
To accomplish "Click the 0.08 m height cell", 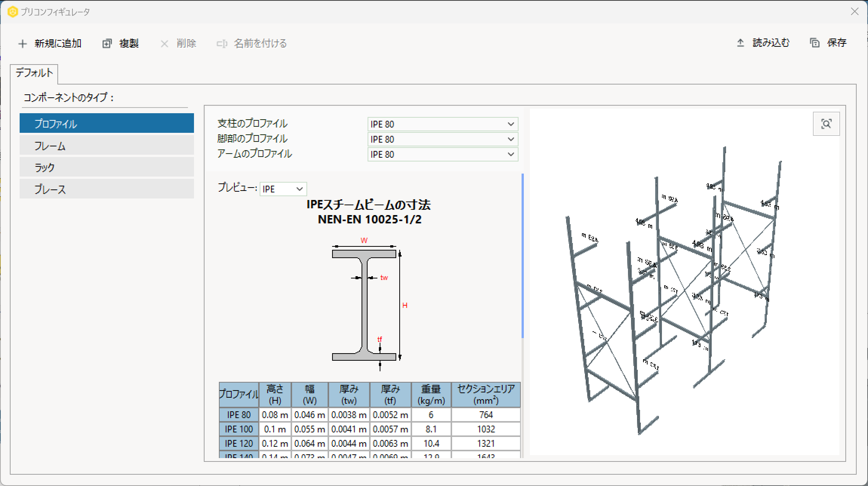I will click(275, 415).
